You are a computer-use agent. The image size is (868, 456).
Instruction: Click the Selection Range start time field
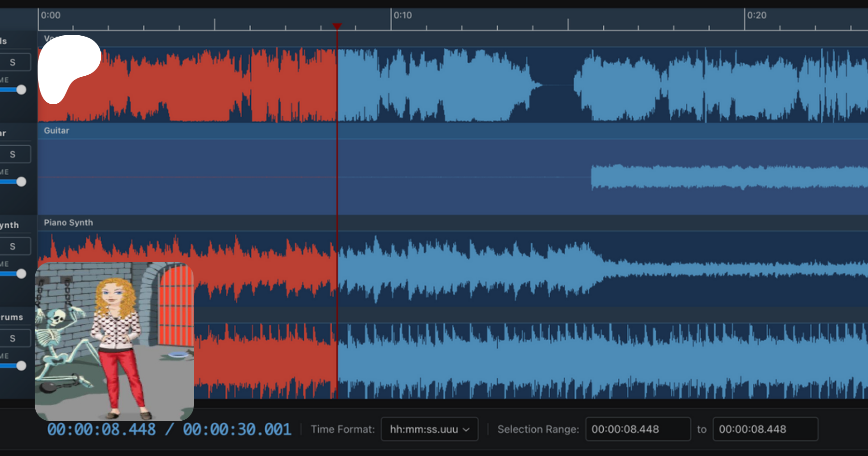(637, 429)
